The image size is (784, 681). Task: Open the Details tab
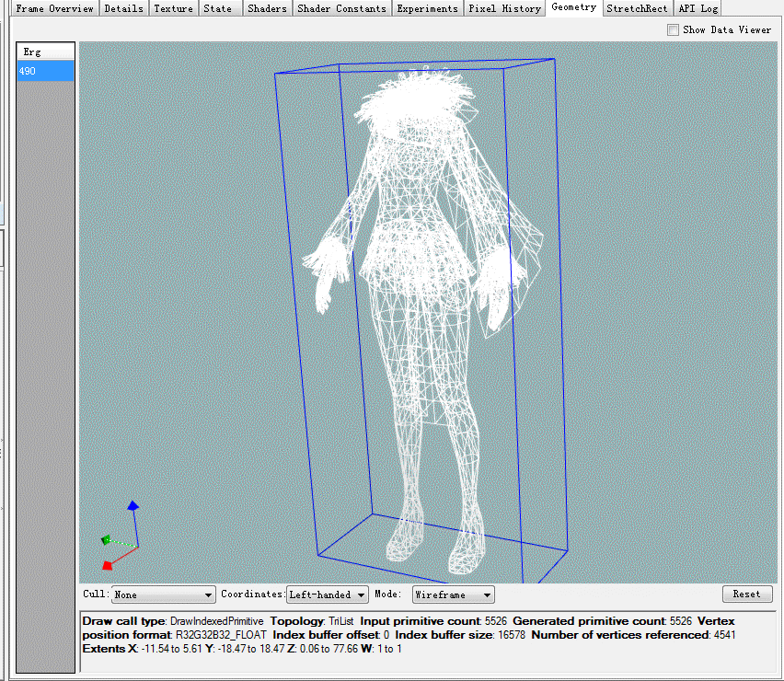click(123, 8)
